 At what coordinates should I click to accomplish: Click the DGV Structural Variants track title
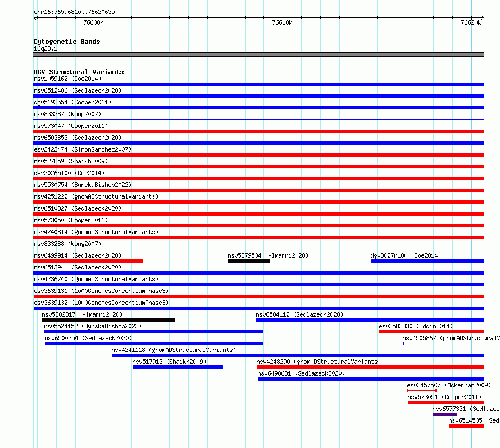click(79, 72)
